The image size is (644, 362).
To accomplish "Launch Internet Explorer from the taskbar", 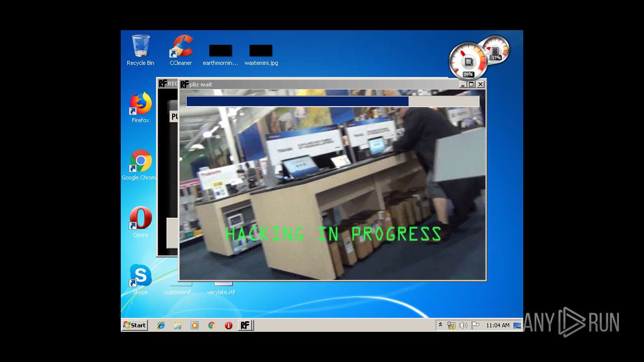I will 161,325.
